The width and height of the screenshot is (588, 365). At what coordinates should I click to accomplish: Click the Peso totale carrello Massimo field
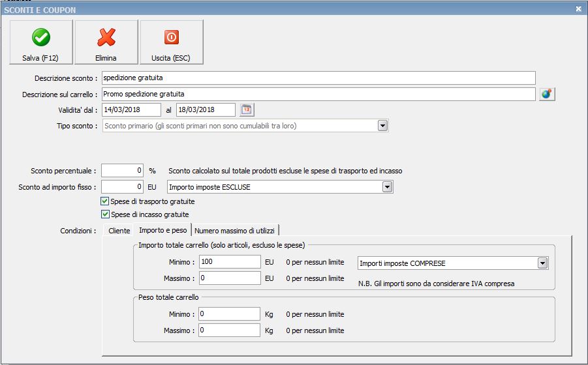pyautogui.click(x=229, y=330)
